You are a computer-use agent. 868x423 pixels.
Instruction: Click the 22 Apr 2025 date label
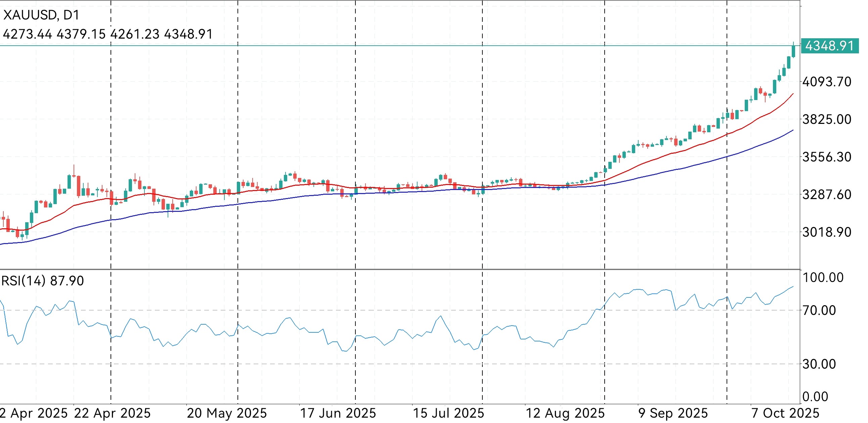(112, 413)
